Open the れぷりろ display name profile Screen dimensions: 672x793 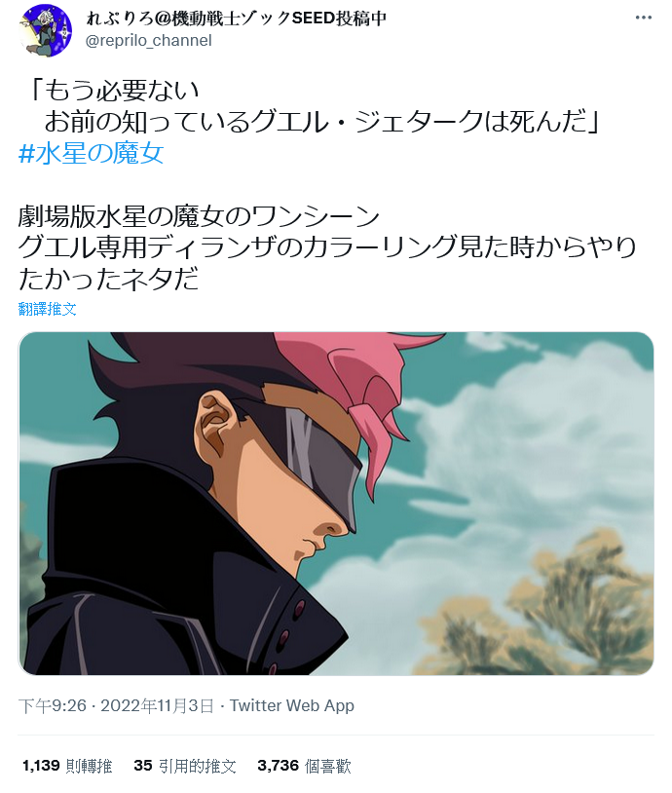236,19
